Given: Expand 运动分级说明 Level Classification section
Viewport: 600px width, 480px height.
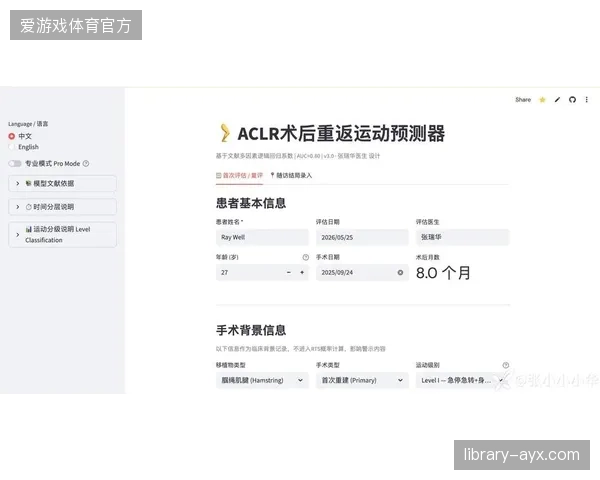Looking at the screenshot, I should pos(62,234).
